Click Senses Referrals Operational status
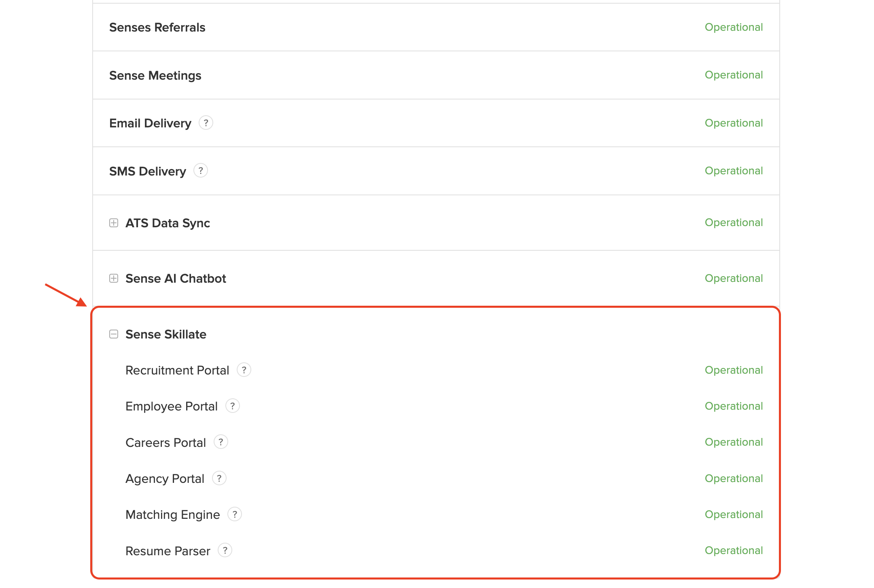 coord(734,27)
